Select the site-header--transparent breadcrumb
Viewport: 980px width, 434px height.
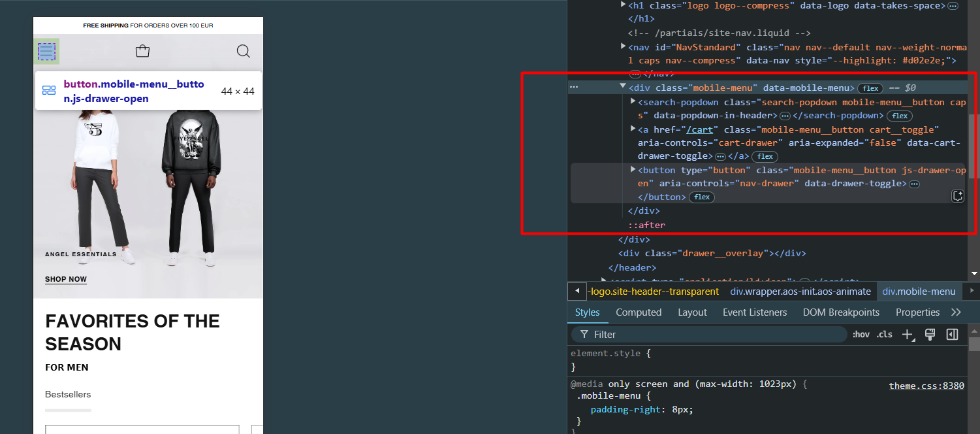[x=653, y=292]
